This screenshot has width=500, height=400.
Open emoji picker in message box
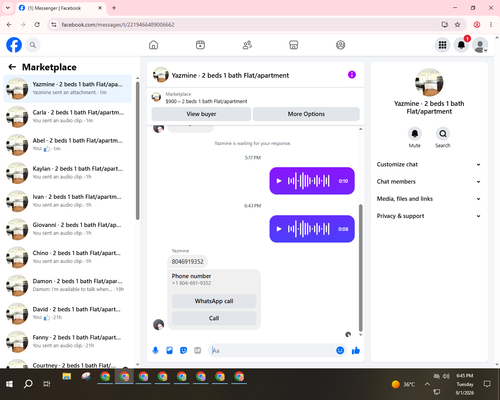click(340, 350)
